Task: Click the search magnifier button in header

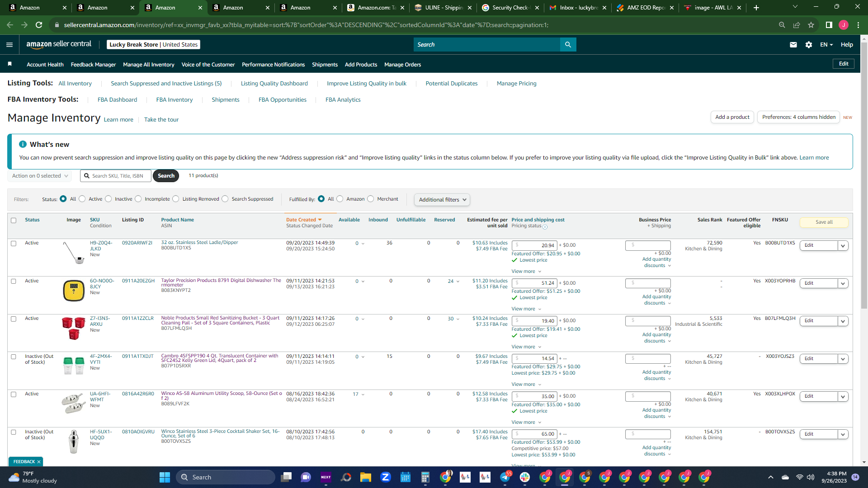Action: point(568,45)
